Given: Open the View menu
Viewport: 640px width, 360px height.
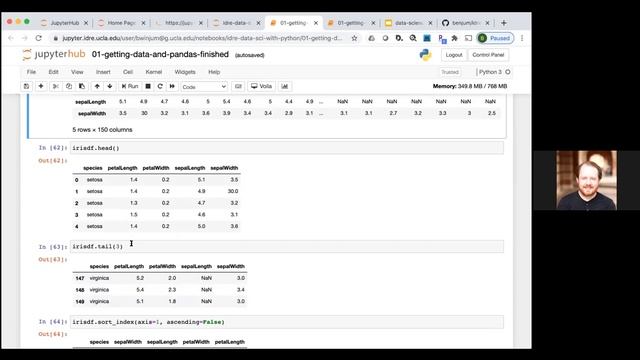Looking at the screenshot, I should point(77,72).
